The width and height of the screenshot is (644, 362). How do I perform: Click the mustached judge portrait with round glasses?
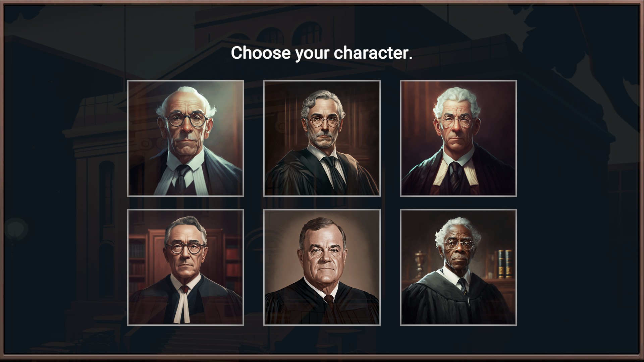point(185,138)
